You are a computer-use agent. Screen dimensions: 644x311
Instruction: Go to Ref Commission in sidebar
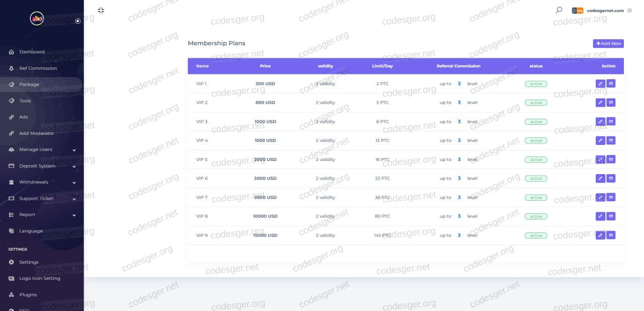pos(38,68)
